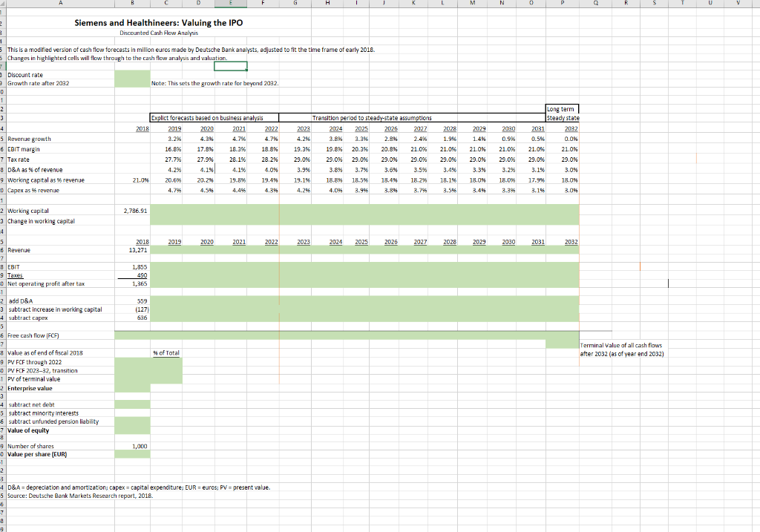The image size is (760, 532).
Task: Click the 'Net operating profit after tax' label
Action: [46, 284]
